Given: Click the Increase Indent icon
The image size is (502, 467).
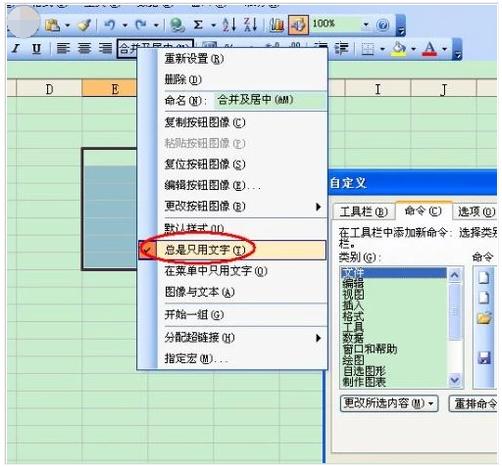Looking at the screenshot, I should (x=342, y=49).
